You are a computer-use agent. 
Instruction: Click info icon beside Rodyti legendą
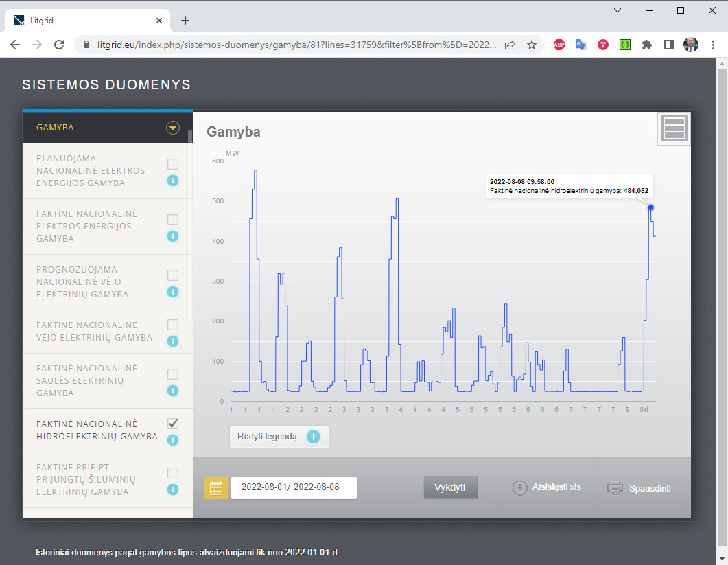point(314,437)
